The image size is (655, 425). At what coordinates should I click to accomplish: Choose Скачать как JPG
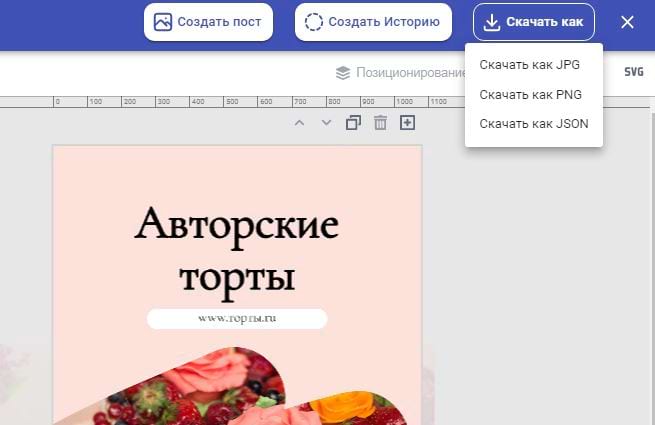(x=533, y=65)
